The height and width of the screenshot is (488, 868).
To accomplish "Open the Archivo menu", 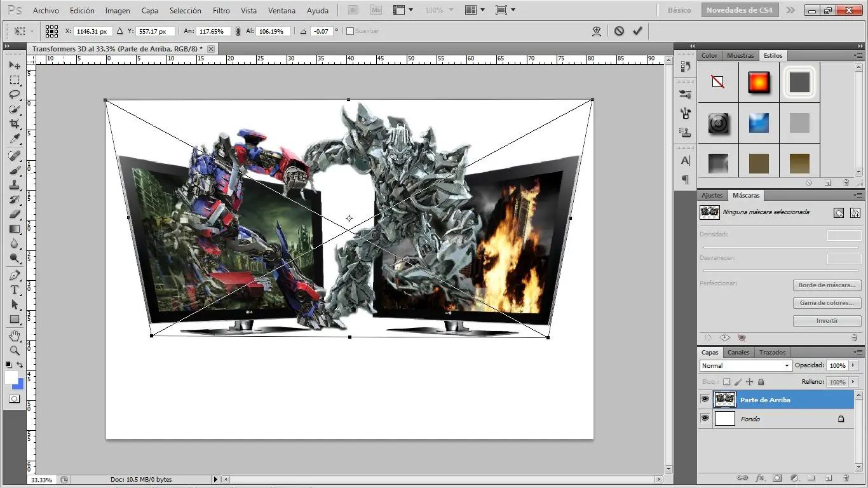I will pyautogui.click(x=46, y=11).
